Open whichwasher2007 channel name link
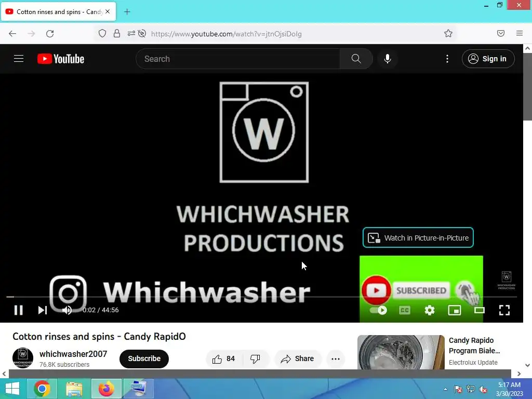This screenshot has height=399, width=532. pos(73,354)
